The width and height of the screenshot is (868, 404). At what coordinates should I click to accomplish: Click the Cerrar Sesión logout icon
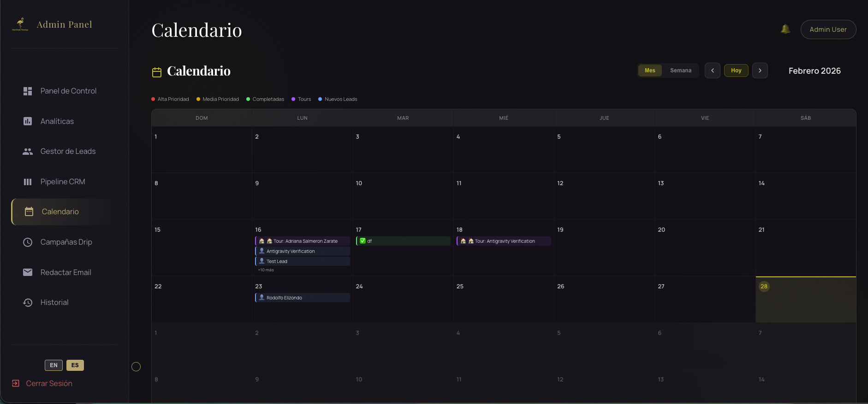tap(16, 383)
